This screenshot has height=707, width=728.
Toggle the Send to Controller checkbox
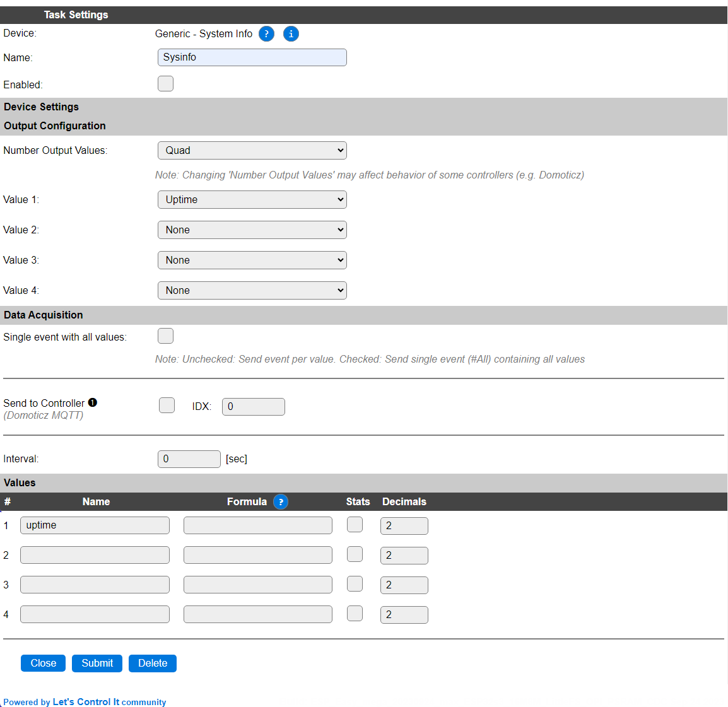pos(167,406)
